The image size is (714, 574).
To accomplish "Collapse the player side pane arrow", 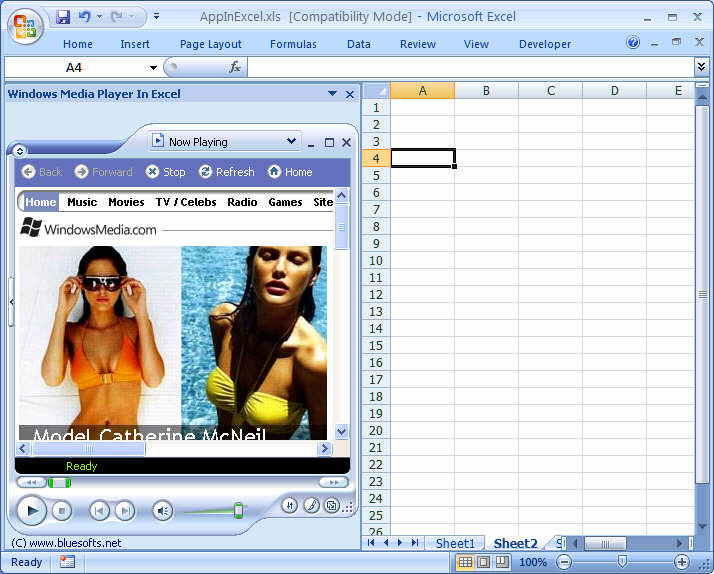I will 11,302.
